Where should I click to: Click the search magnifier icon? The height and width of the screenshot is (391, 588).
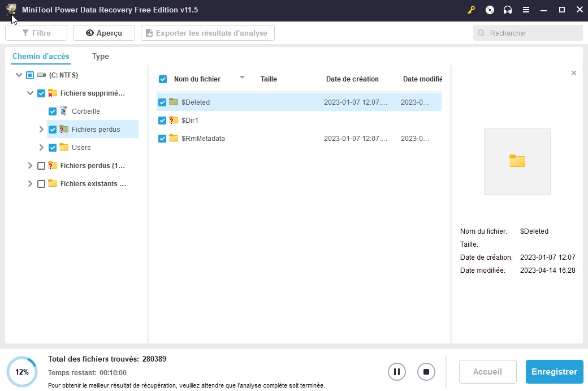click(481, 33)
